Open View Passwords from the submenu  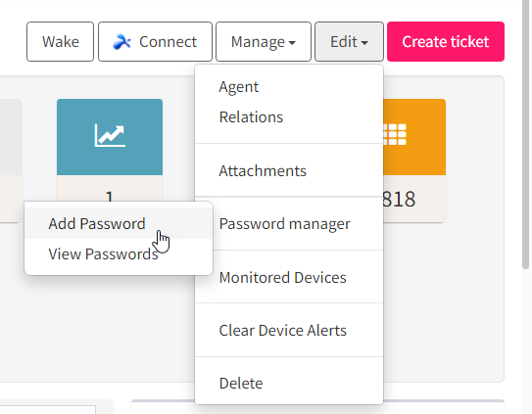coord(119,253)
